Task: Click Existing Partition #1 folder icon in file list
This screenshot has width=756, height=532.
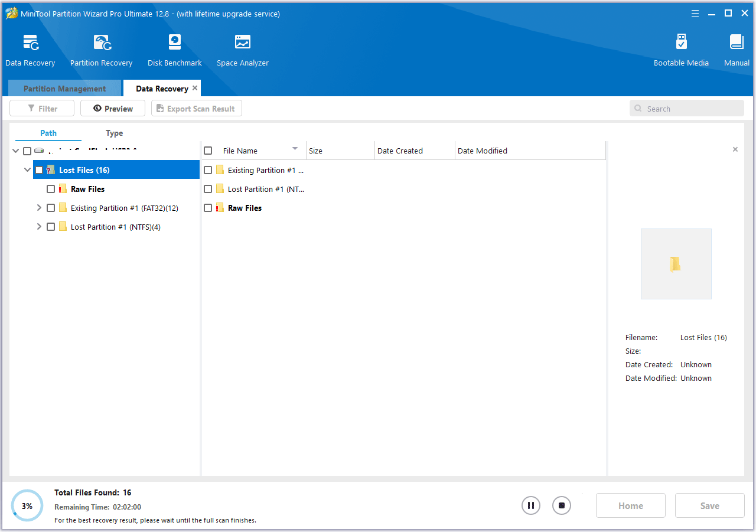Action: tap(220, 170)
